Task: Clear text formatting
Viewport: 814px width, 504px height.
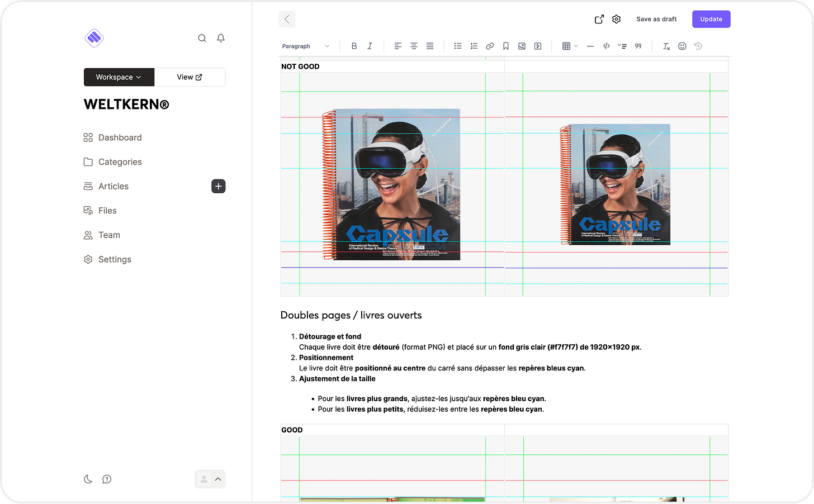Action: pyautogui.click(x=666, y=46)
